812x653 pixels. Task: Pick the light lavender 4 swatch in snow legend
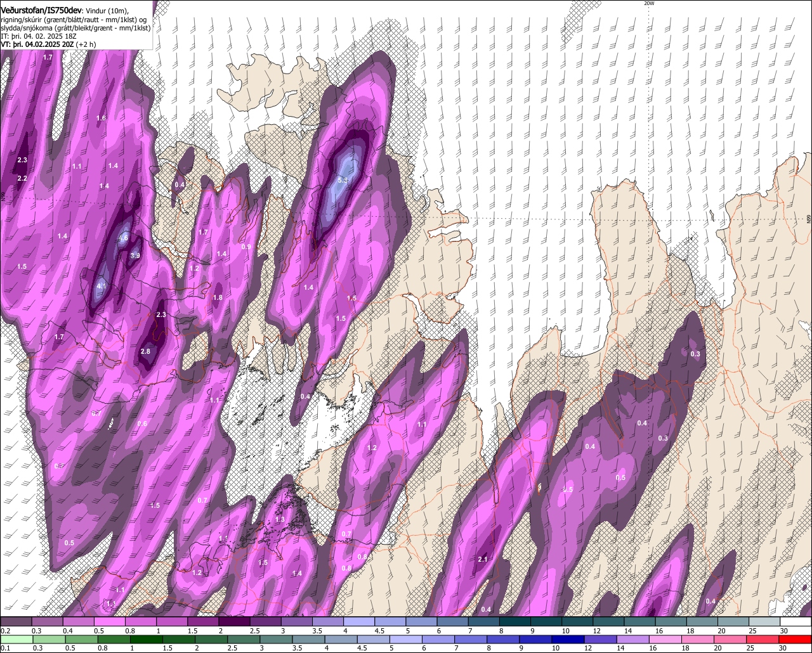(x=359, y=622)
